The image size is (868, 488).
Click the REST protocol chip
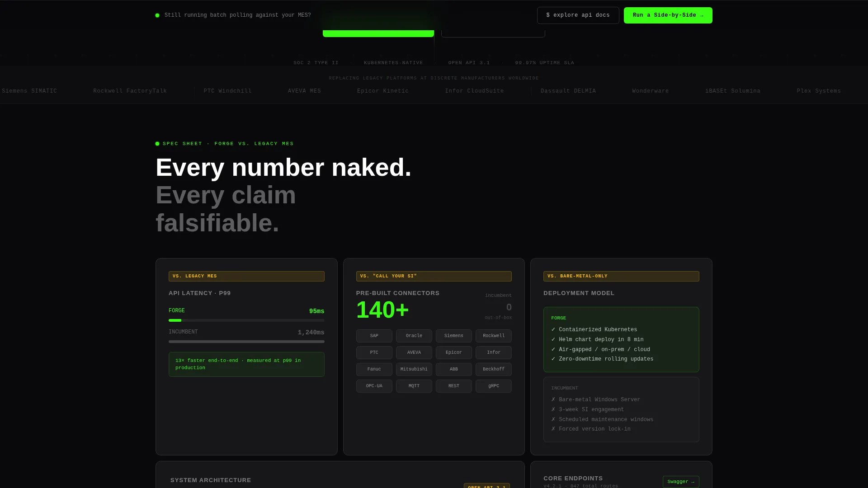(x=453, y=386)
